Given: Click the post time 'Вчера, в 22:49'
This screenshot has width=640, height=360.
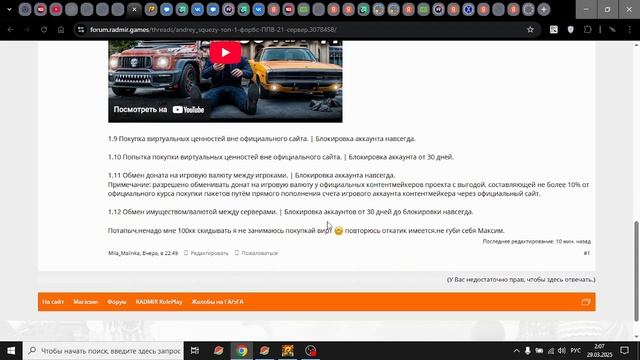Looking at the screenshot, I should point(160,253).
